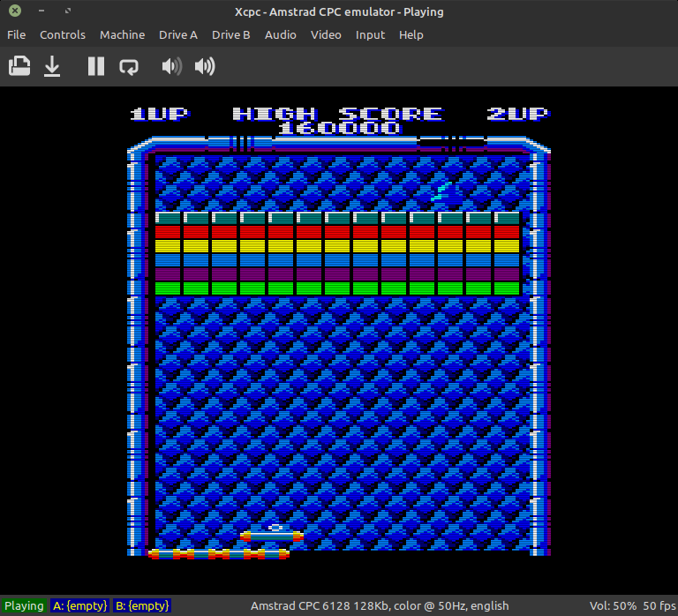
Task: Click the A: {empty} drive status
Action: coord(79,605)
